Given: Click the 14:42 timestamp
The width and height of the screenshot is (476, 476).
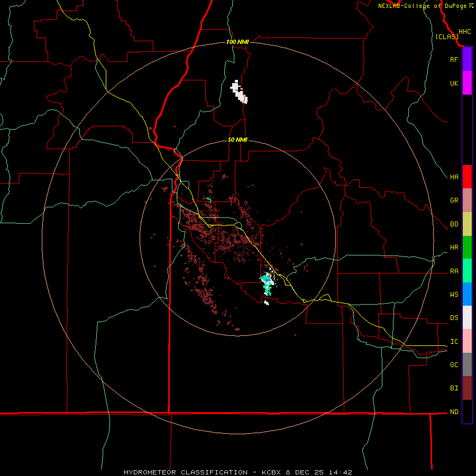Looking at the screenshot, I should tap(341, 472).
